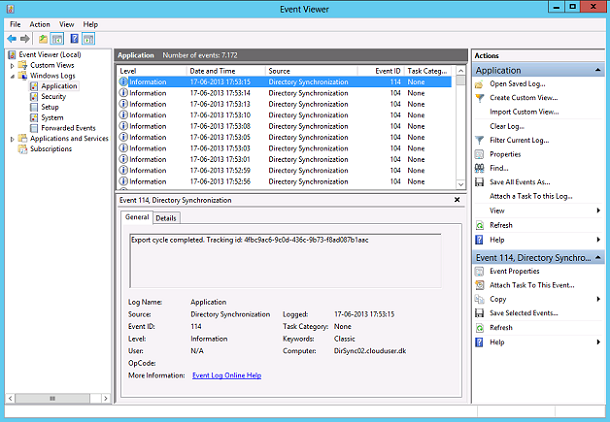Sort events by the Task Category column

428,71
